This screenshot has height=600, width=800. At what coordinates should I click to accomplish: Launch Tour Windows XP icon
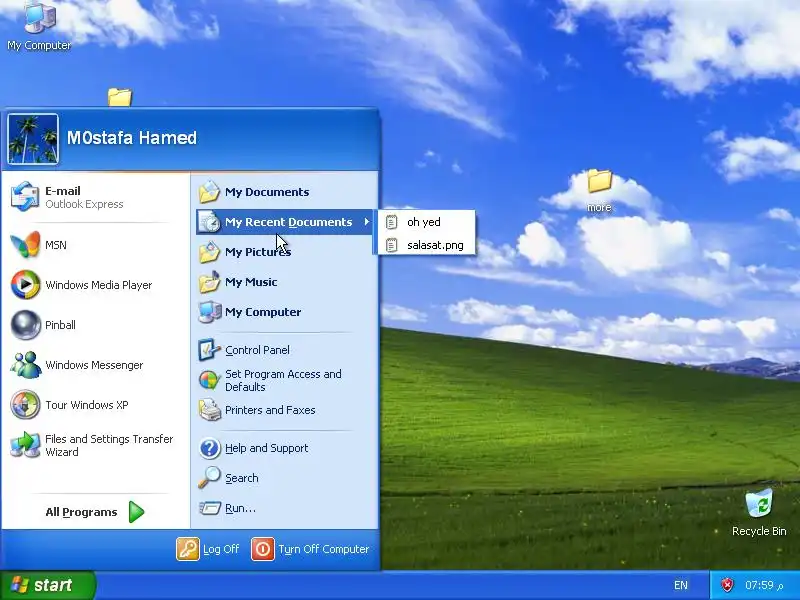tap(25, 405)
